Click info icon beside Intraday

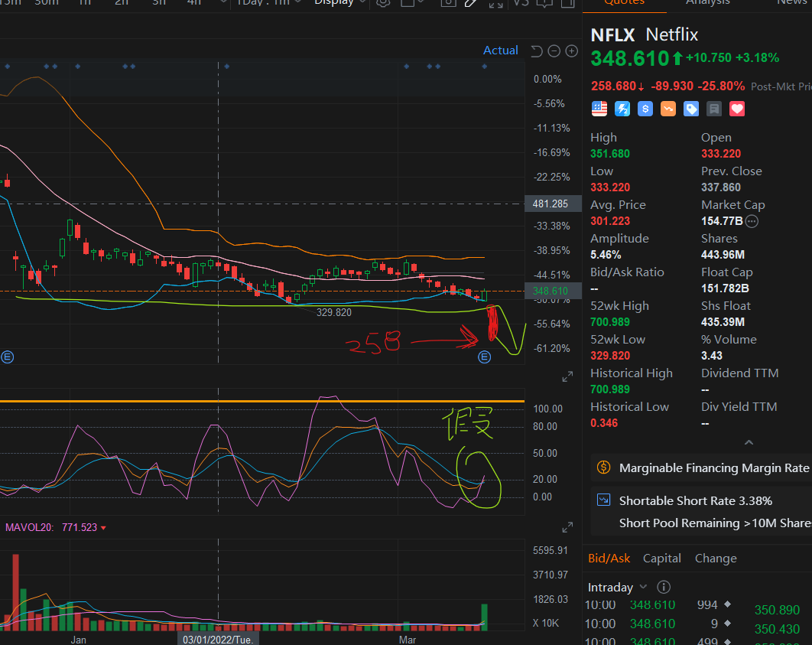point(664,587)
